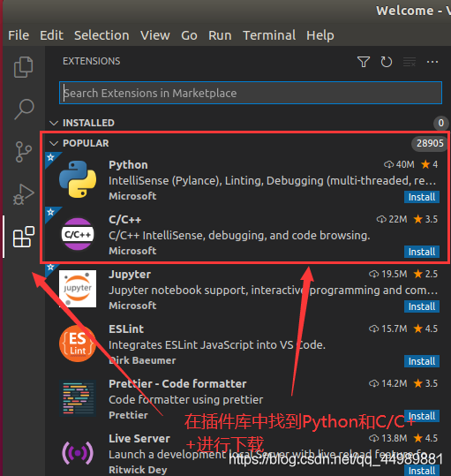This screenshot has height=476, width=451.
Task: Install the C/C++ extension
Action: 422,252
